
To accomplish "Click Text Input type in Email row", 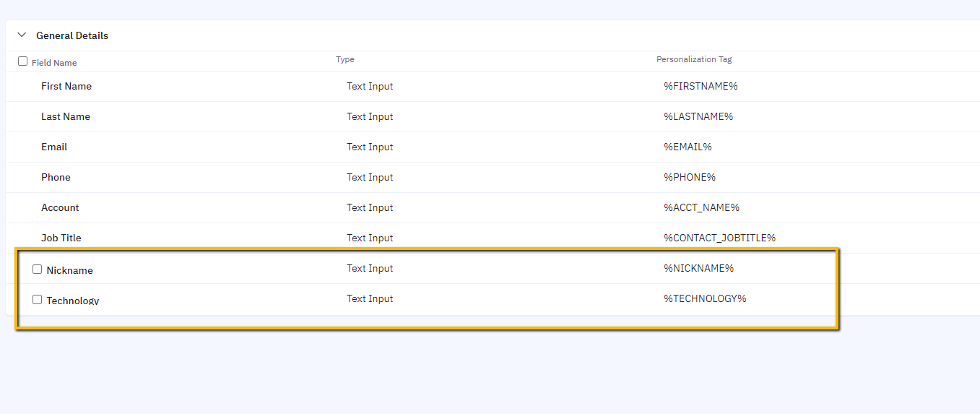I will point(370,147).
